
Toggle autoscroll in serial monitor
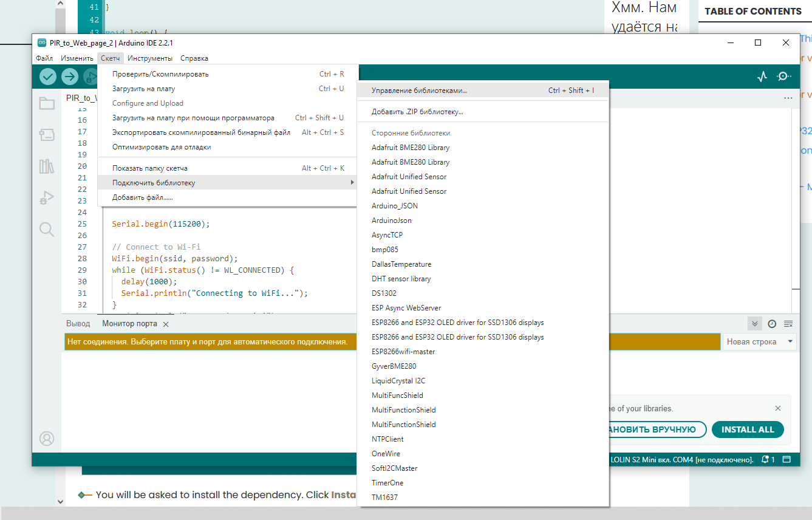[x=754, y=324]
